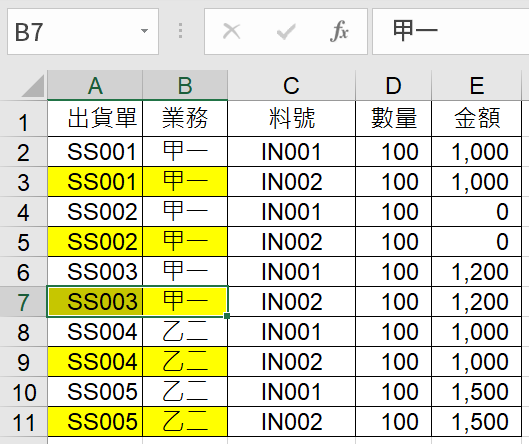
Task: Select row 5 header
Action: click(x=24, y=242)
